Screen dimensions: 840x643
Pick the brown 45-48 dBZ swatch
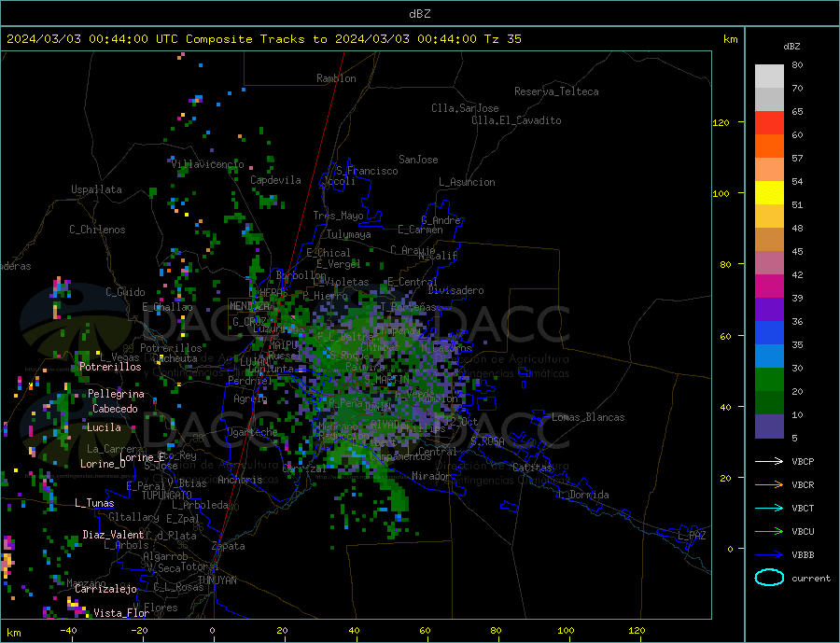[x=769, y=240]
